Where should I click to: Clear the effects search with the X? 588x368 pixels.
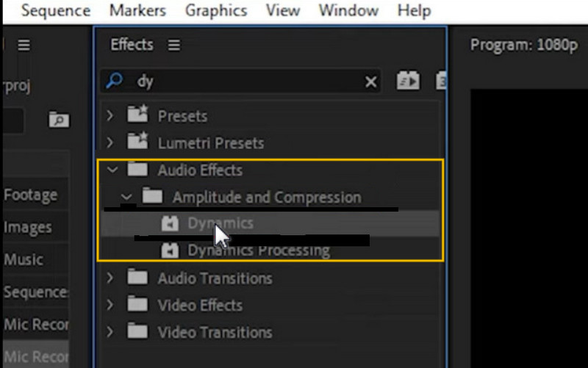point(371,82)
